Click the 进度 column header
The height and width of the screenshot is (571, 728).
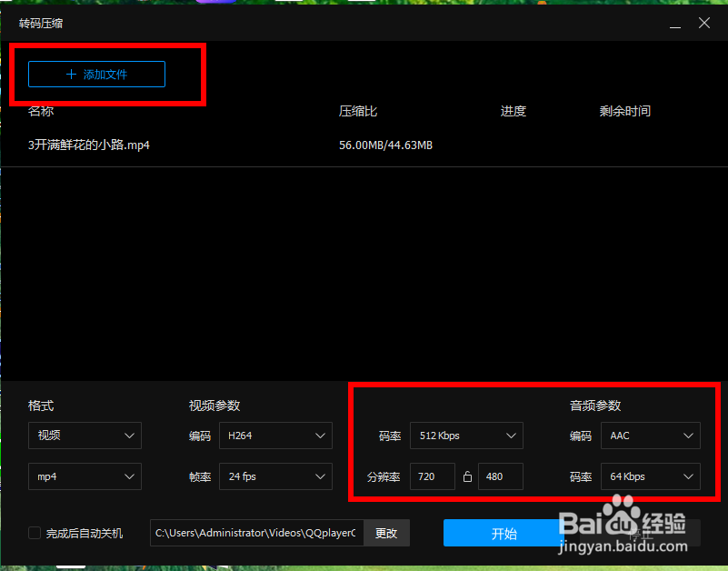tap(513, 111)
